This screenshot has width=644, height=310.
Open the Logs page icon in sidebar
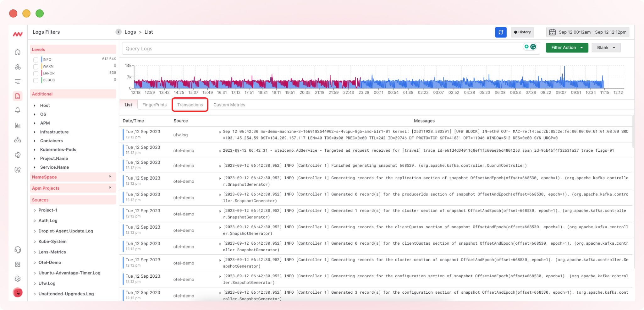18,96
